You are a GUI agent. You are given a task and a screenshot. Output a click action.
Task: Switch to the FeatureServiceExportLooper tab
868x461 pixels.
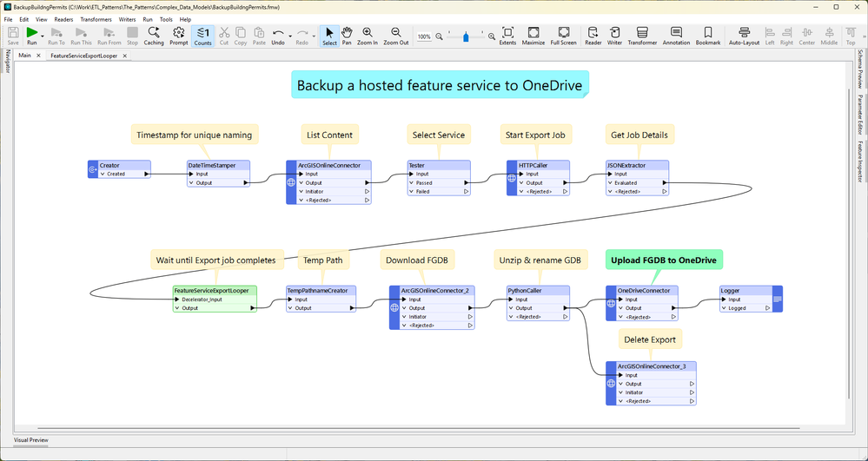(83, 56)
